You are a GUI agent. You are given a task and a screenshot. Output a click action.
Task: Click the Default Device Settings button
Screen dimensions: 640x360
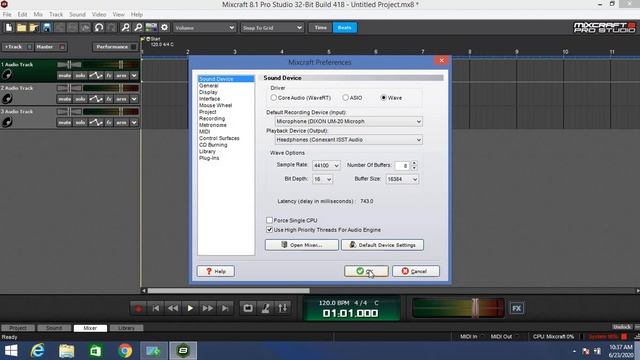(382, 245)
